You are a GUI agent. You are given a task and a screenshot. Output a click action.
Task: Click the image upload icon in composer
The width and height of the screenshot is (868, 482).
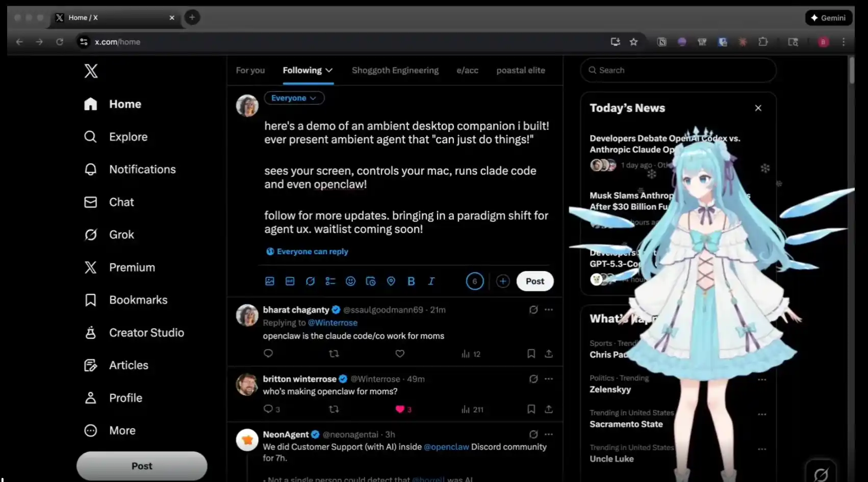[270, 281]
